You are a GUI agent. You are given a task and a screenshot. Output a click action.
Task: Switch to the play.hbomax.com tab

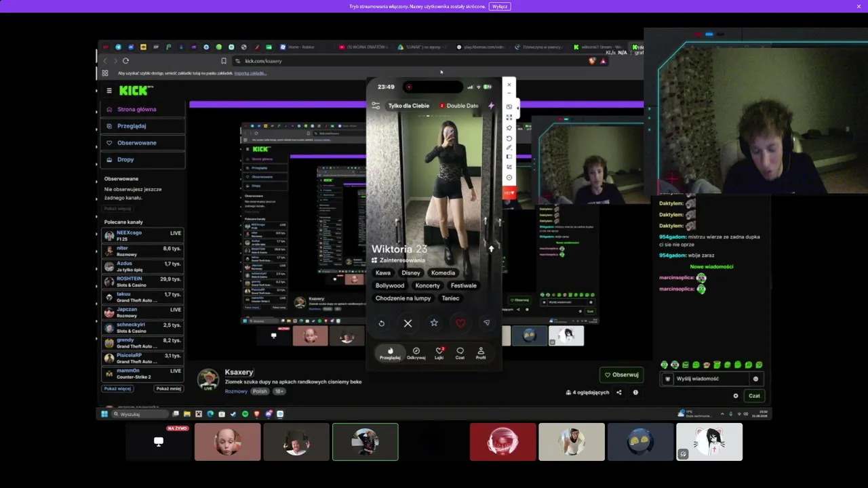click(x=481, y=47)
